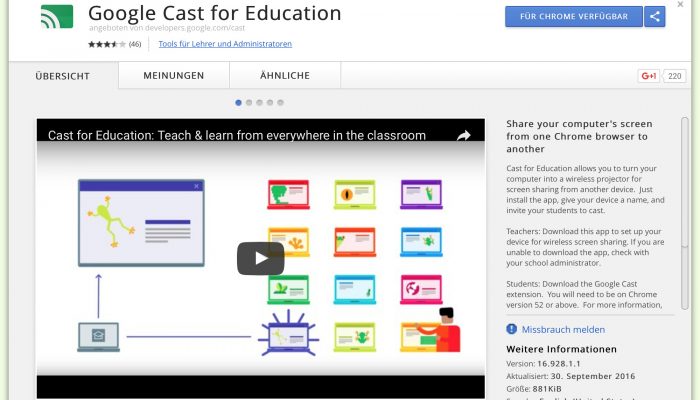
Task: Click the angeboten von developers.google.com/cast text
Action: coord(167,28)
